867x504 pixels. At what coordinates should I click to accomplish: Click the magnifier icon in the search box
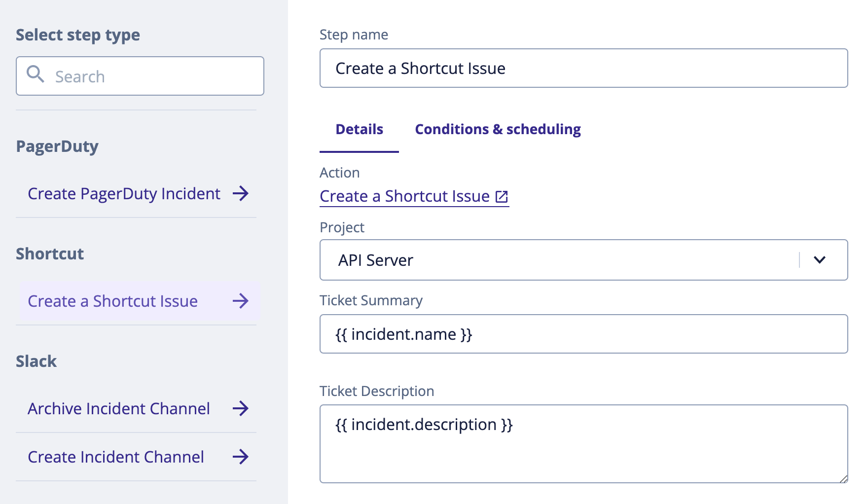tap(36, 74)
